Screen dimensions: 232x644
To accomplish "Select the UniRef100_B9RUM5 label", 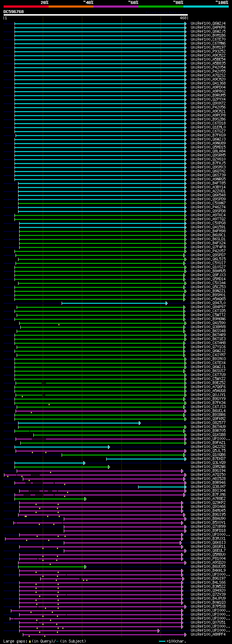I will 208,95.
